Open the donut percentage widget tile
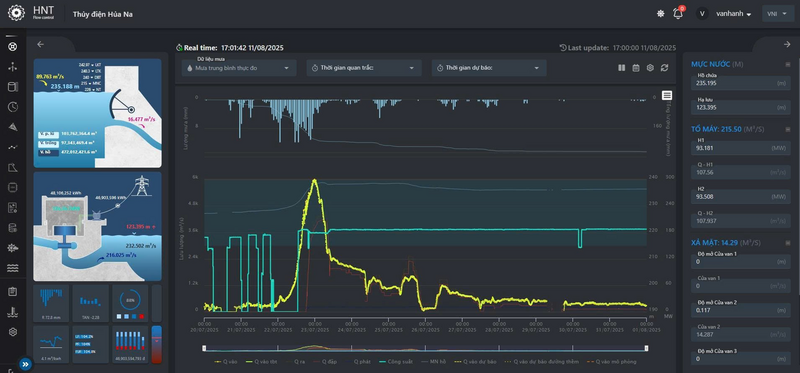 [130, 303]
